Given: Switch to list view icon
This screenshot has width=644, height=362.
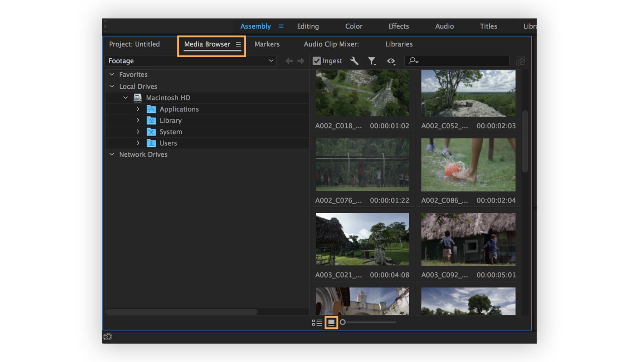Looking at the screenshot, I should click(x=317, y=323).
